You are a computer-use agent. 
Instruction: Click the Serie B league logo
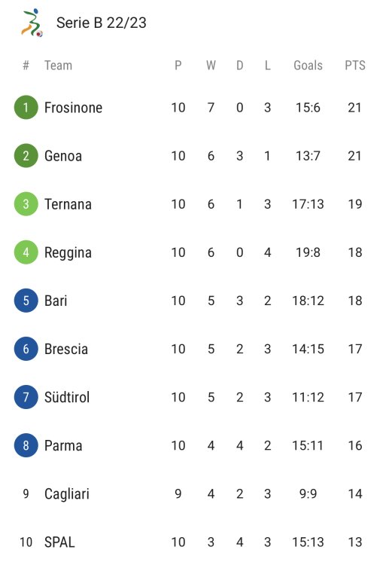[32, 23]
